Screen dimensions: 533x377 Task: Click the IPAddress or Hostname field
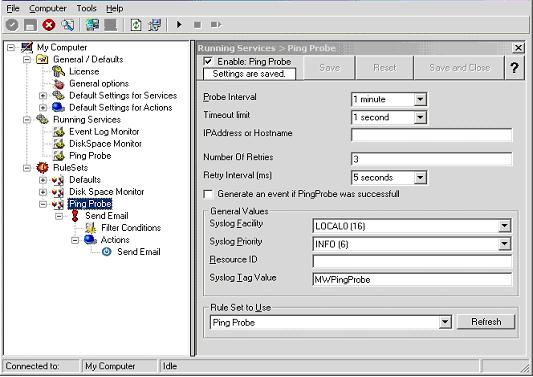tap(431, 135)
